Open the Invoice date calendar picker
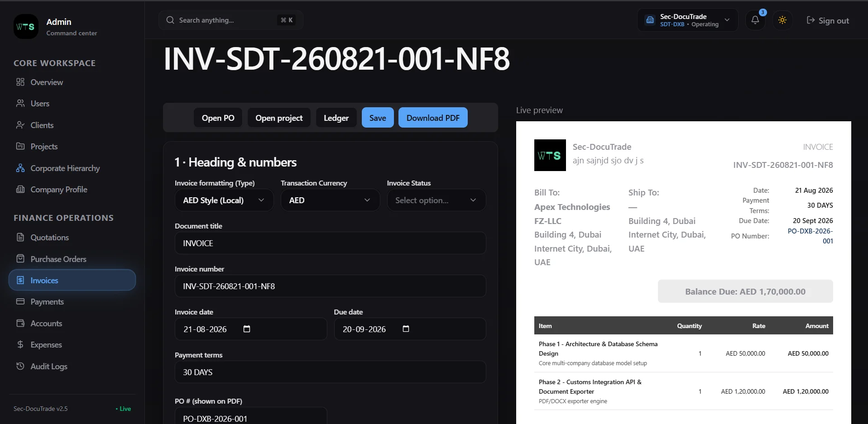This screenshot has width=868, height=424. 247,329
